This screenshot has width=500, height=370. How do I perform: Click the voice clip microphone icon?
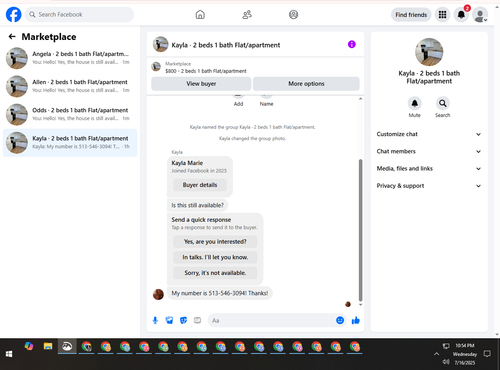[x=155, y=320]
